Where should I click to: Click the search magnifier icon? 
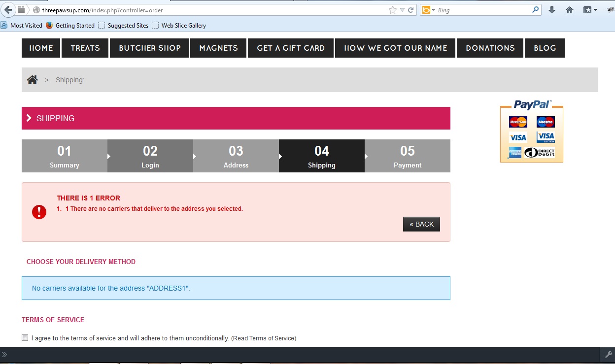536,10
